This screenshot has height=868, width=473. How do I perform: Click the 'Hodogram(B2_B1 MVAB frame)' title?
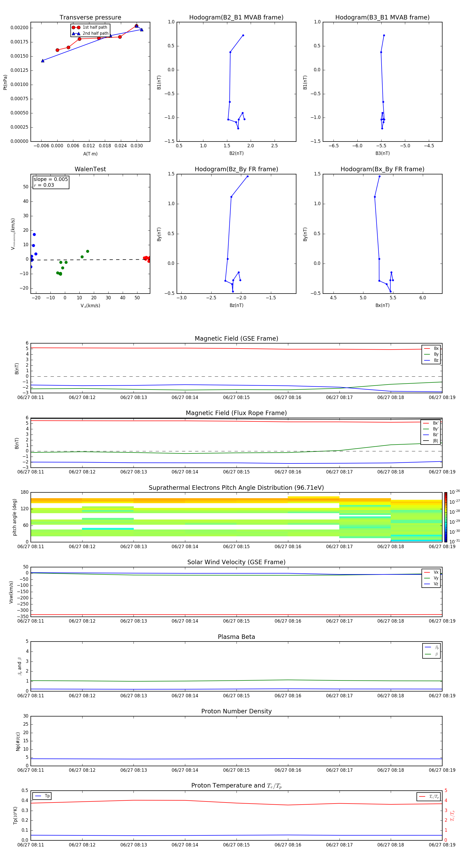[236, 17]
